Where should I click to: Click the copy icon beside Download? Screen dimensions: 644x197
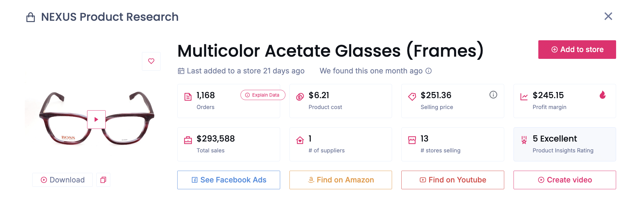(103, 180)
